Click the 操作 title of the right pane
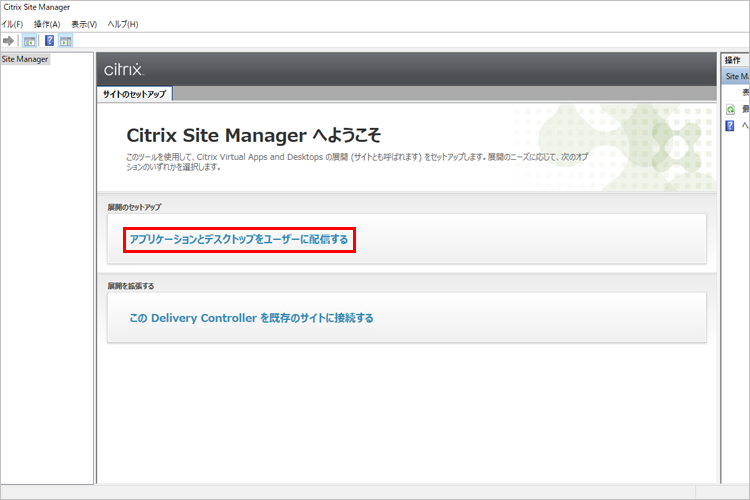750x500 pixels. tap(732, 60)
